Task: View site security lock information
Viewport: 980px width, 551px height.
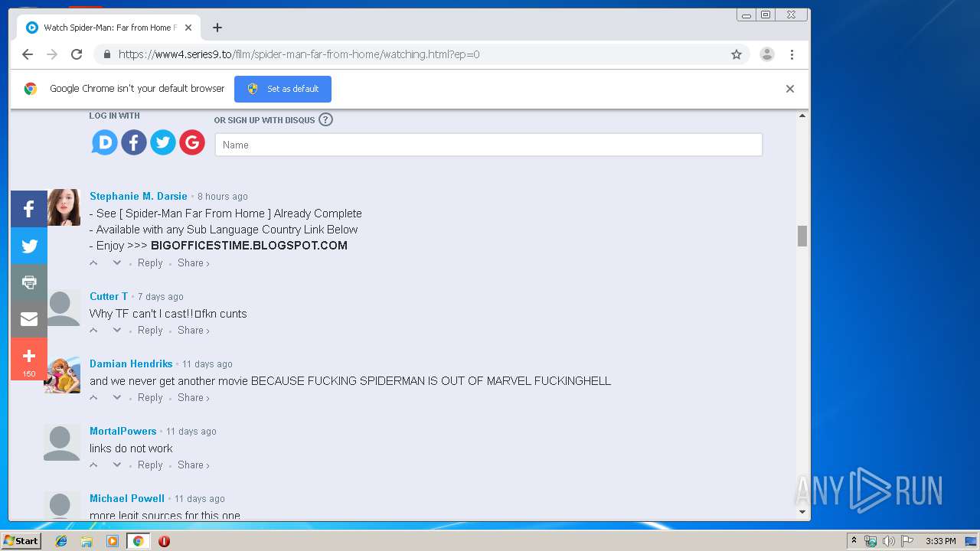Action: 106,54
